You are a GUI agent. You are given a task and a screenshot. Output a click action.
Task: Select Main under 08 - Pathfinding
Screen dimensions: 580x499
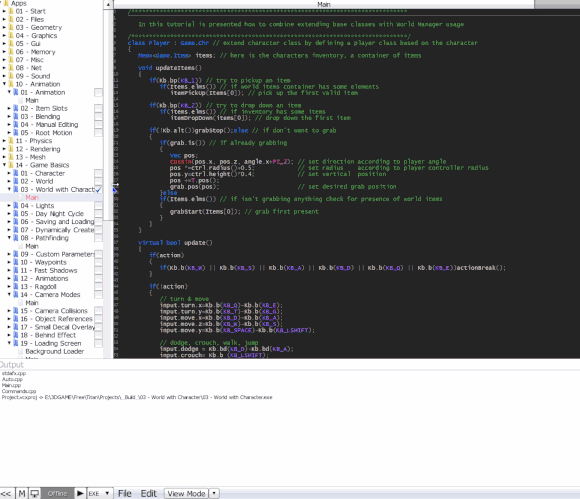pos(32,246)
